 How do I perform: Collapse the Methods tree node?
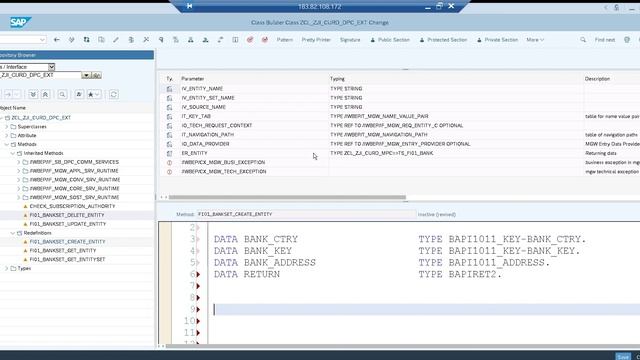[x=7, y=144]
